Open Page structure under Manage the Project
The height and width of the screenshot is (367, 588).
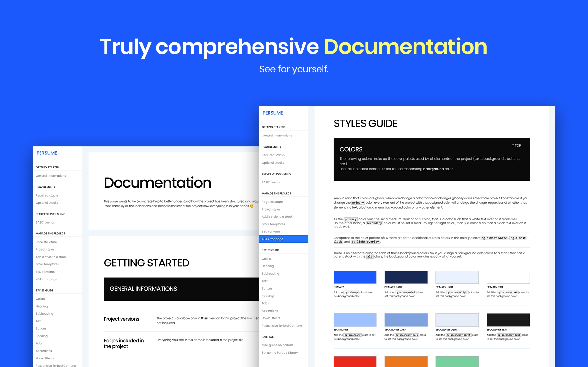272,202
